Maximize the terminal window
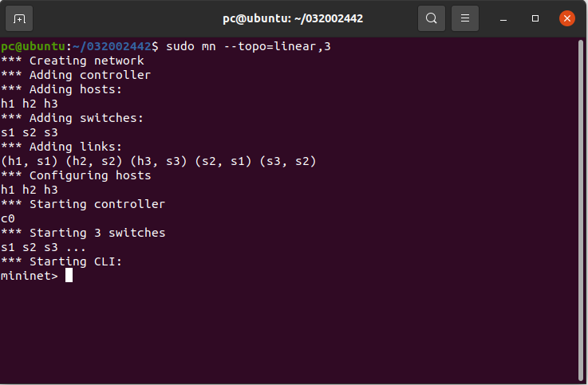Screen dimensions: 588x385 [x=535, y=18]
